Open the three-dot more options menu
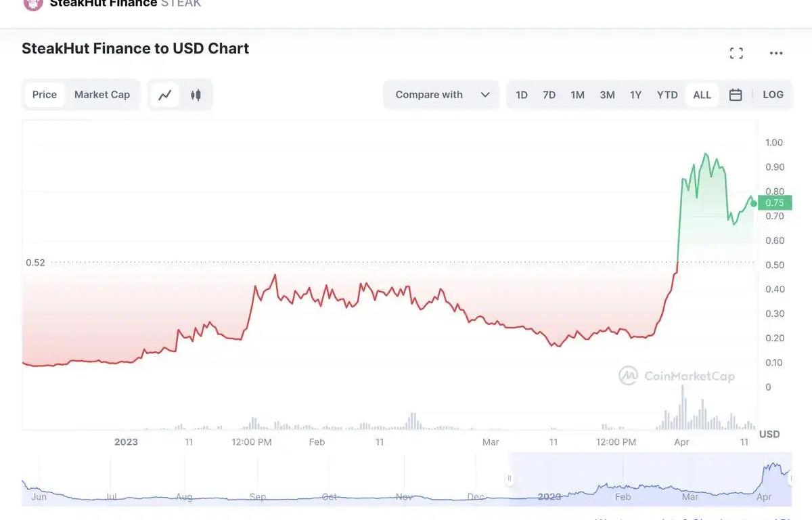Image resolution: width=812 pixels, height=520 pixels. pos(776,53)
